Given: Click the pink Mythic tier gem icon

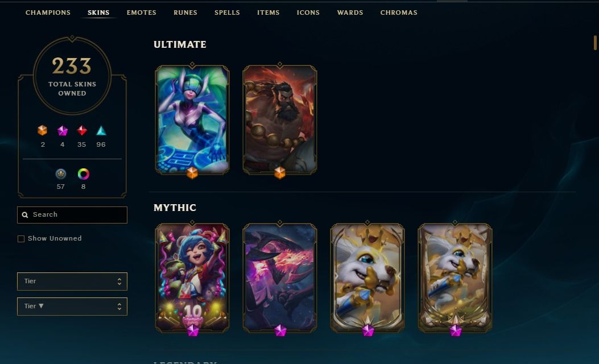Looking at the screenshot, I should click(x=62, y=131).
